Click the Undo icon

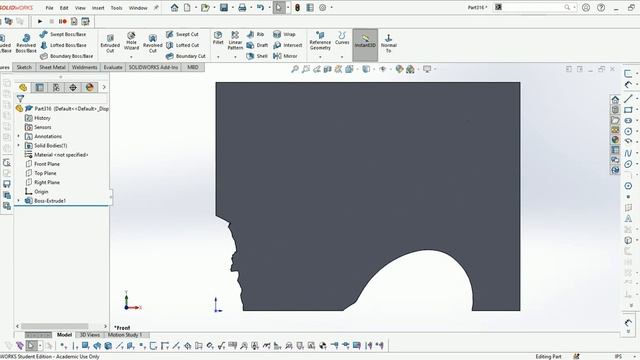click(260, 7)
